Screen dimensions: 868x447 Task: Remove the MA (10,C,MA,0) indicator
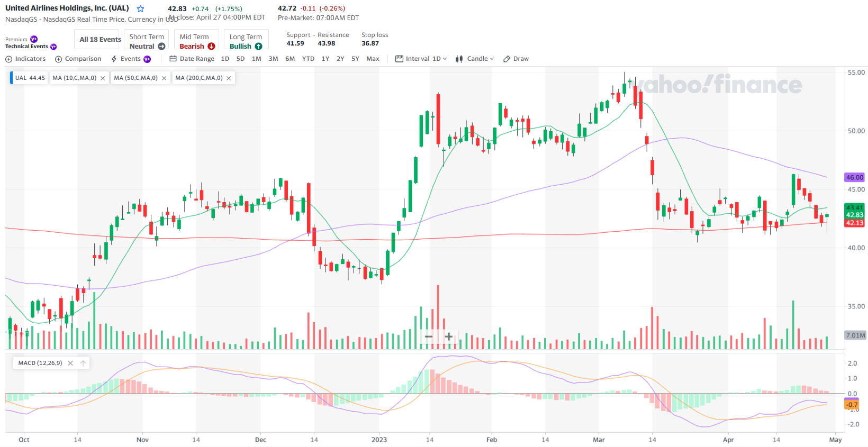pos(103,78)
